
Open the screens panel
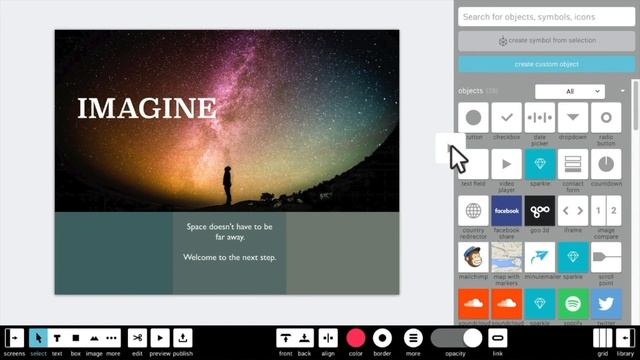(14, 338)
